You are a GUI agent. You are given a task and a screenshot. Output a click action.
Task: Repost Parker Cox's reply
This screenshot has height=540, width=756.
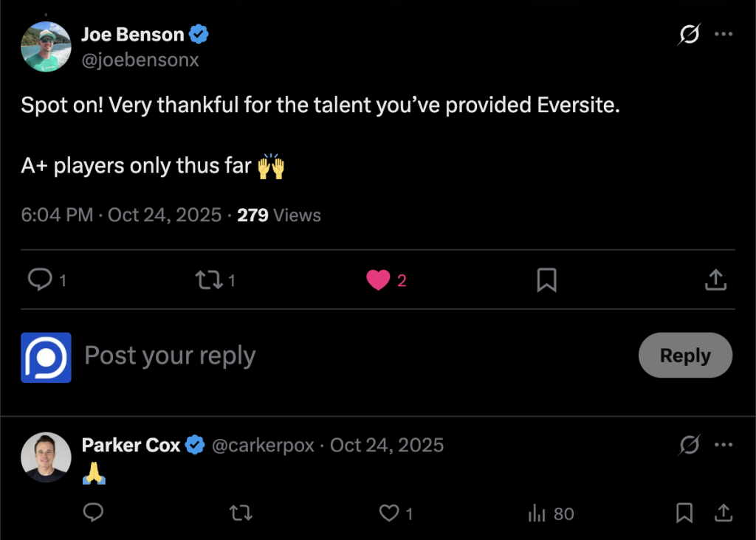pos(241,513)
